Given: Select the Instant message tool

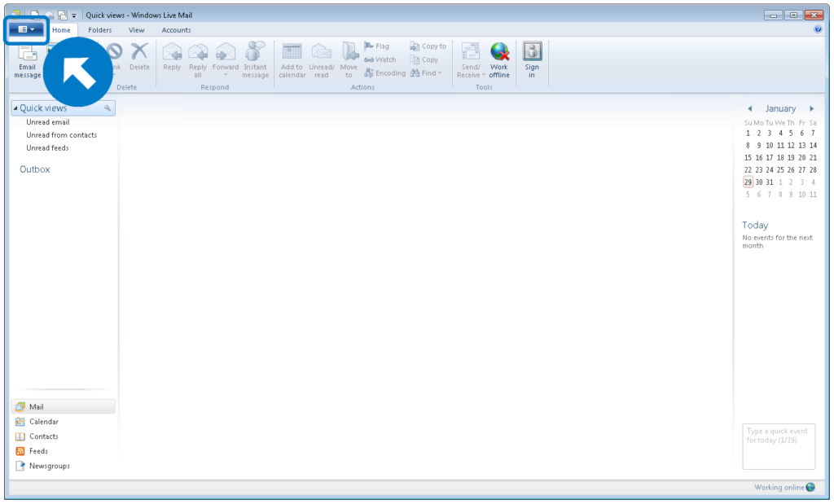Looking at the screenshot, I should [255, 61].
